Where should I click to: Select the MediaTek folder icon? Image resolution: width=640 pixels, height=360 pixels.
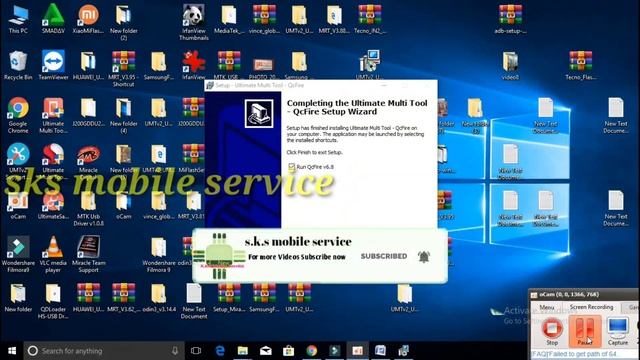tap(229, 19)
